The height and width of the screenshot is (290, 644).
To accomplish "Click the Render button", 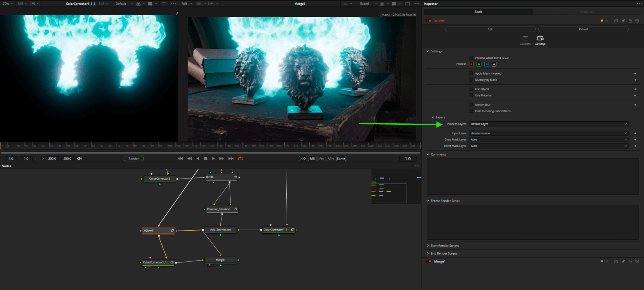I will 134,159.
